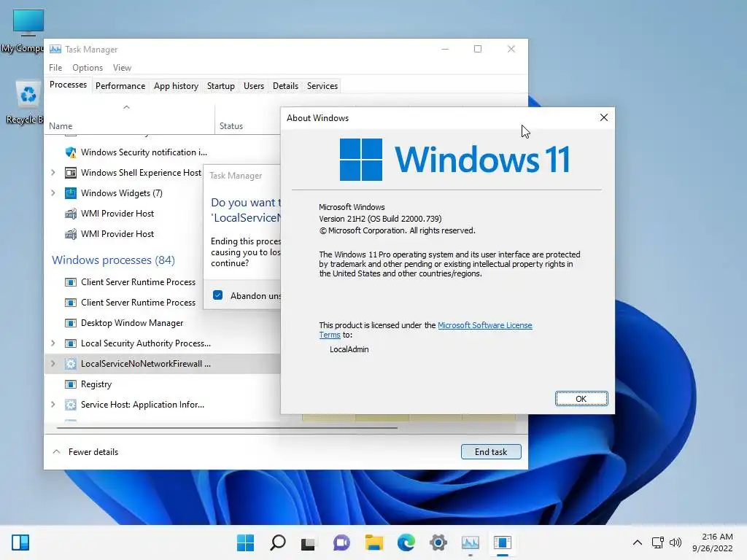Switch to the Services tab
747x560 pixels.
point(322,86)
